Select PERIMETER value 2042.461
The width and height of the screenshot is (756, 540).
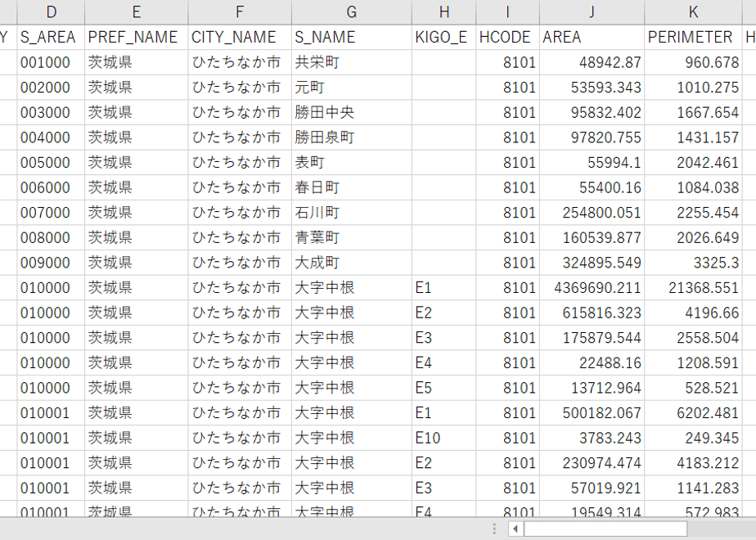693,163
